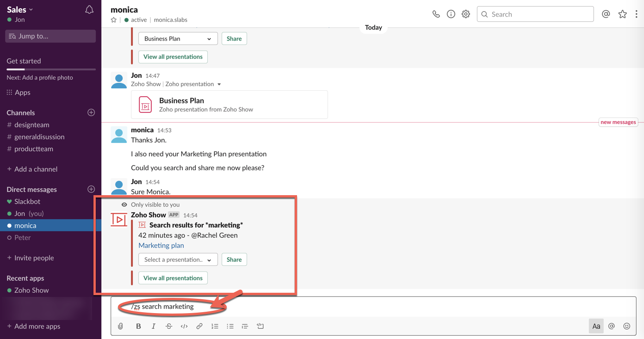Open conversation details info icon
The width and height of the screenshot is (644, 339).
[x=451, y=14]
